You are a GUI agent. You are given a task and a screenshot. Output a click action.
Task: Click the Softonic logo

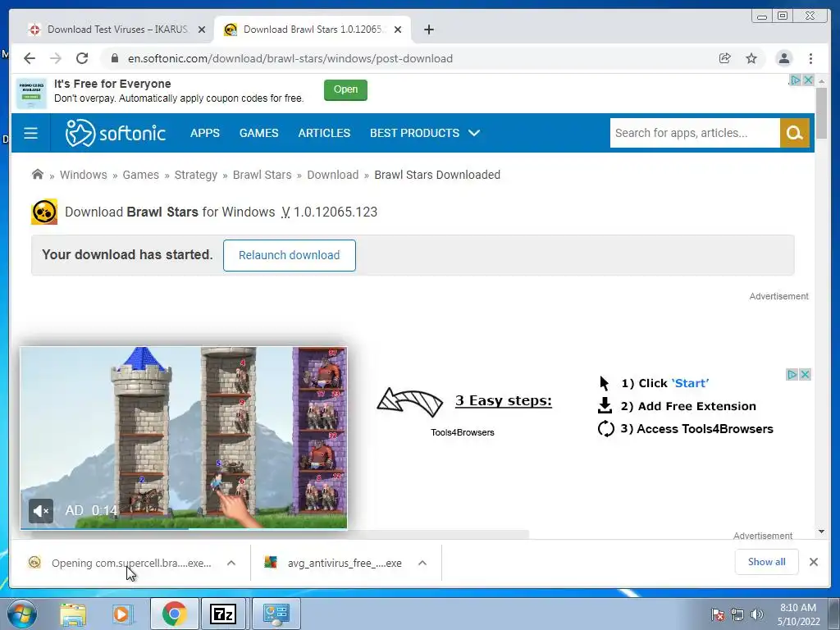(115, 133)
